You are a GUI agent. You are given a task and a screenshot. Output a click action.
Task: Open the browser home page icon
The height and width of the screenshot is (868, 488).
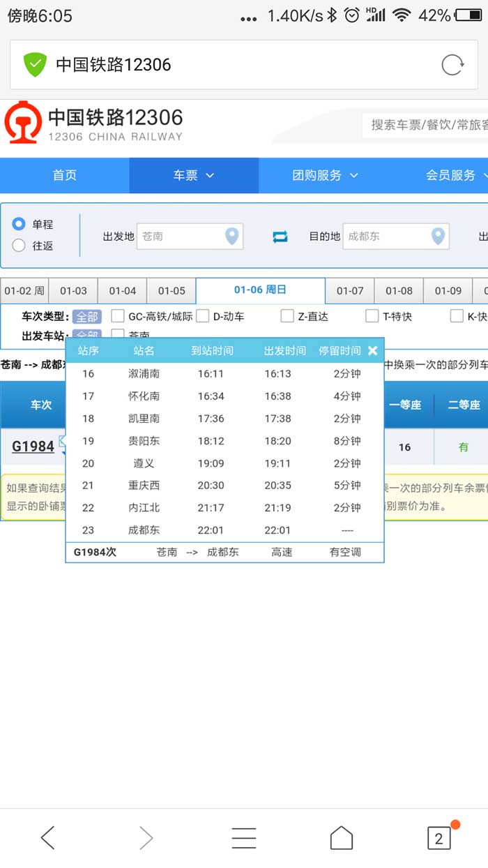click(x=341, y=837)
